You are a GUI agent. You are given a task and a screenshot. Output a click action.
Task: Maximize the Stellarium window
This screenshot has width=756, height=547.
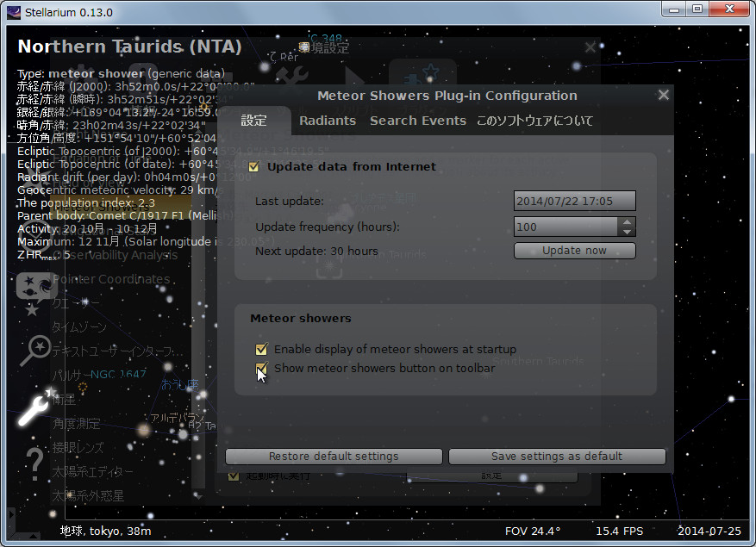pyautogui.click(x=697, y=9)
